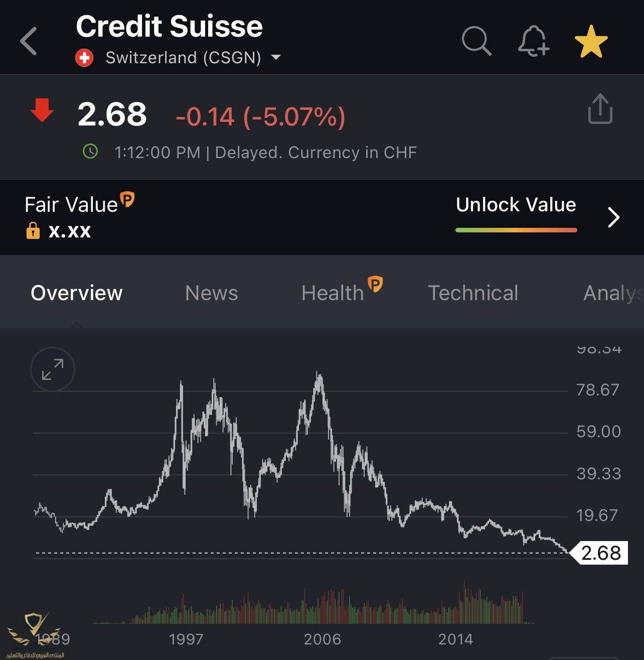Tap the Unlock Value gradient bar
644x660 pixels.
click(x=516, y=230)
